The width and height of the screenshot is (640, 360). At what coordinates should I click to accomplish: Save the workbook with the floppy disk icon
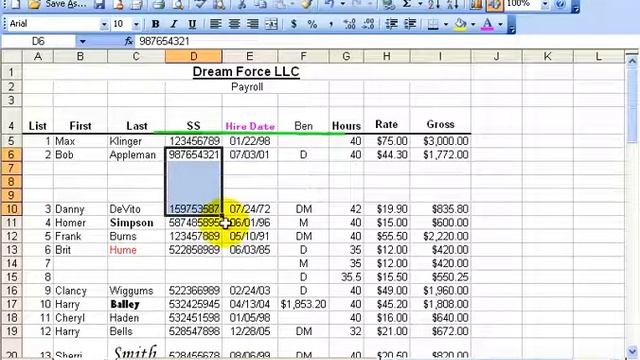99,4
